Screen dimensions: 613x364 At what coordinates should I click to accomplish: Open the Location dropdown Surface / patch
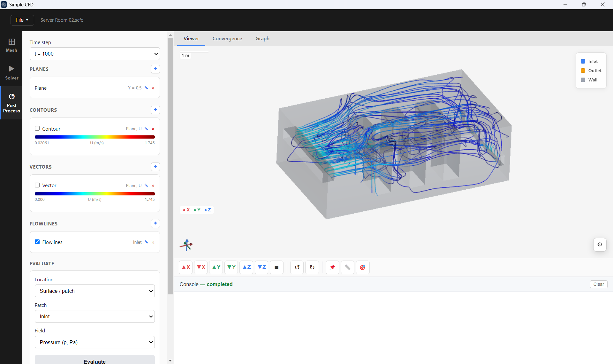95,291
